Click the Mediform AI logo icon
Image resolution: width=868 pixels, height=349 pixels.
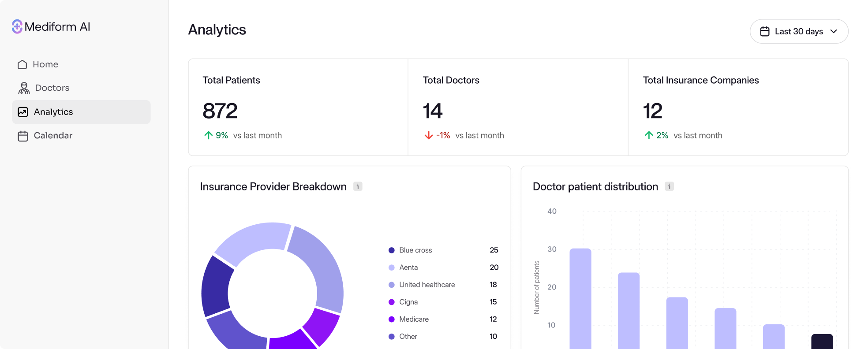(17, 26)
